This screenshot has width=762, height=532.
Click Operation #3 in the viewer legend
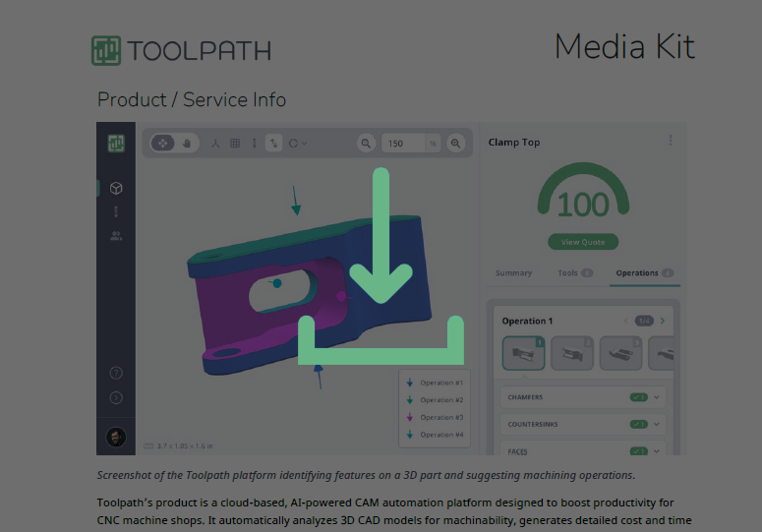(435, 417)
